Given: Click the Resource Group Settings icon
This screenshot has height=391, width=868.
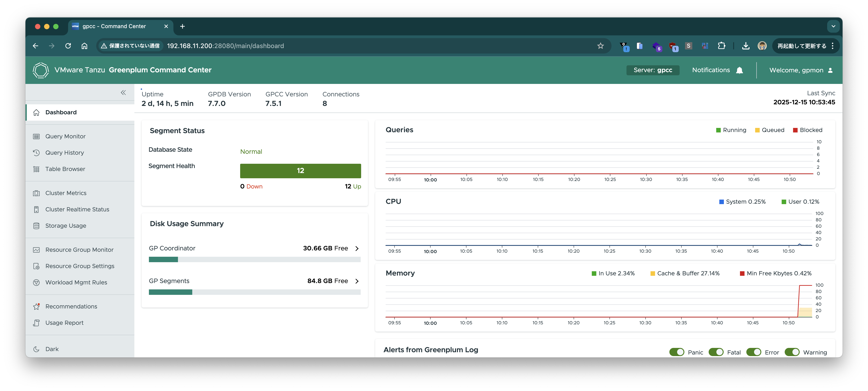Looking at the screenshot, I should tap(36, 266).
